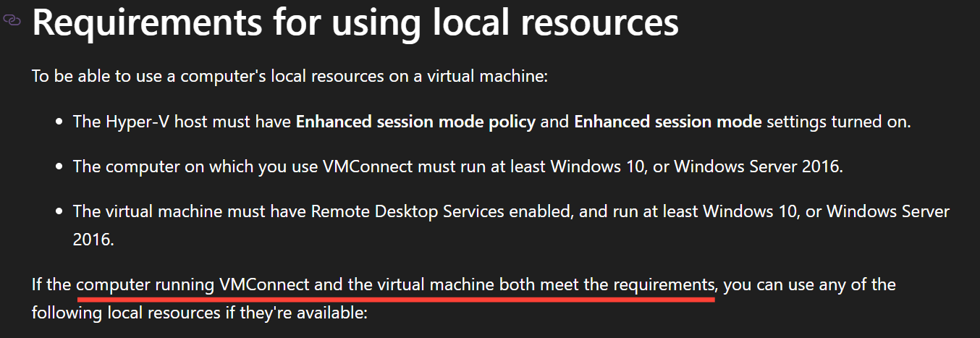
Task: Click the red-underlined "computer running VMConnect" phrase
Action: pos(193,284)
